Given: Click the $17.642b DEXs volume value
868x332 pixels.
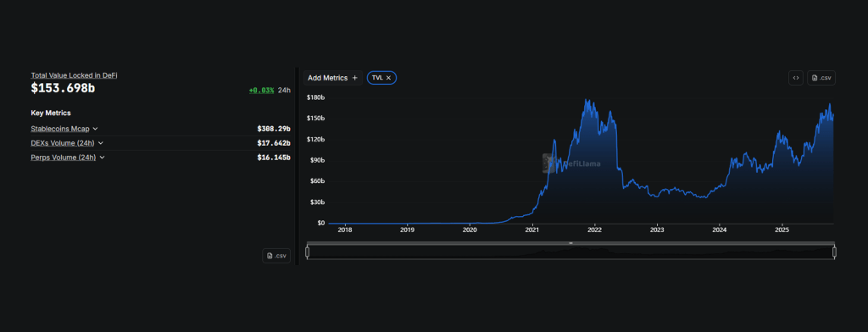Looking at the screenshot, I should (x=274, y=143).
